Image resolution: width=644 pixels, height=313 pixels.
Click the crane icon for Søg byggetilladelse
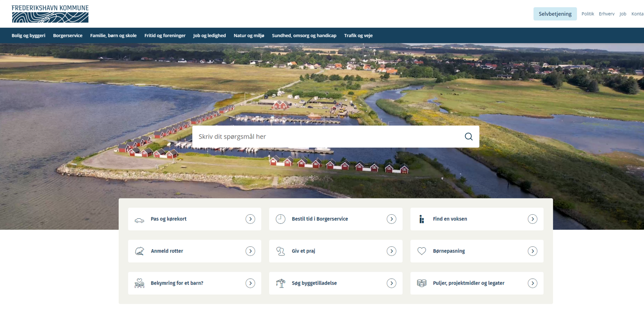pos(281,283)
